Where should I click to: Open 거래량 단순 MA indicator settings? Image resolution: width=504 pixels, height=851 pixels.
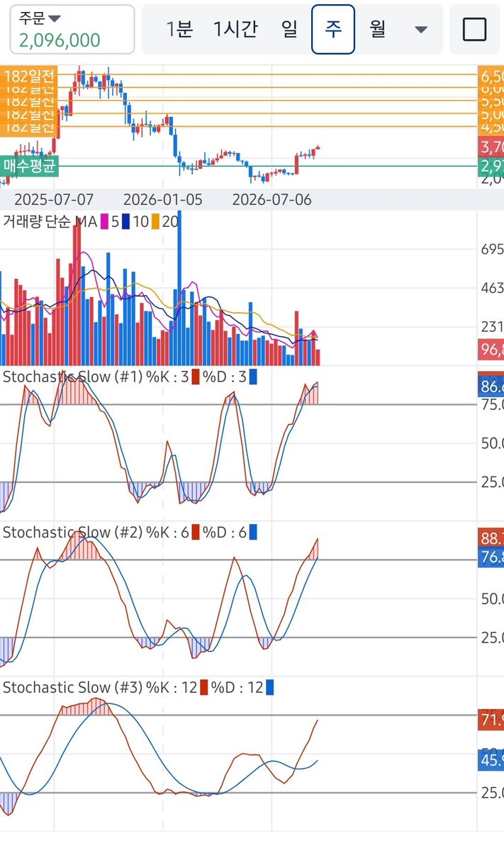pyautogui.click(x=50, y=221)
